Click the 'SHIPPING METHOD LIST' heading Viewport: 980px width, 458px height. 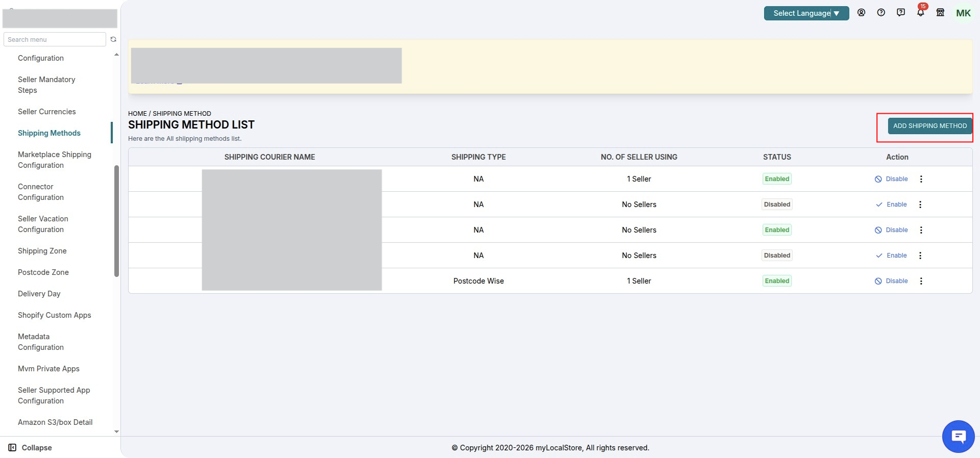(x=191, y=125)
